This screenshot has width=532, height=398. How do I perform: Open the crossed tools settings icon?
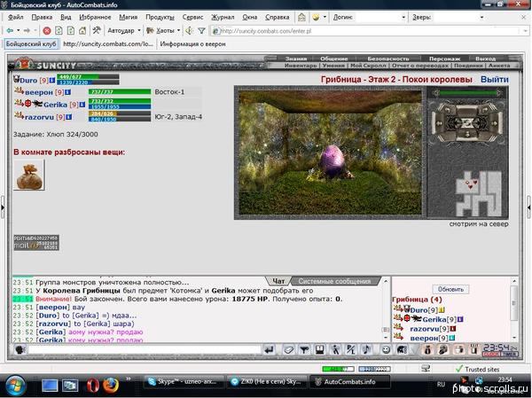click(x=97, y=30)
